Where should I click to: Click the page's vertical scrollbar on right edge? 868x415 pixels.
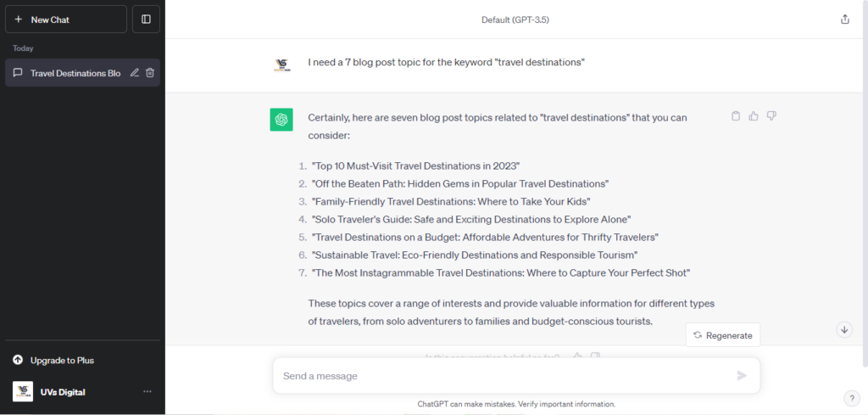click(x=865, y=182)
